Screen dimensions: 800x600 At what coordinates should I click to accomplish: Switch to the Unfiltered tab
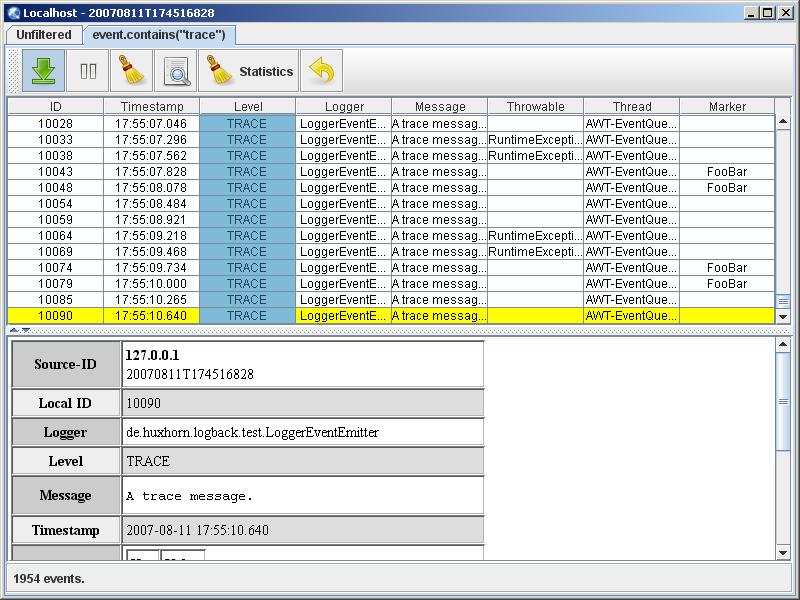click(44, 35)
